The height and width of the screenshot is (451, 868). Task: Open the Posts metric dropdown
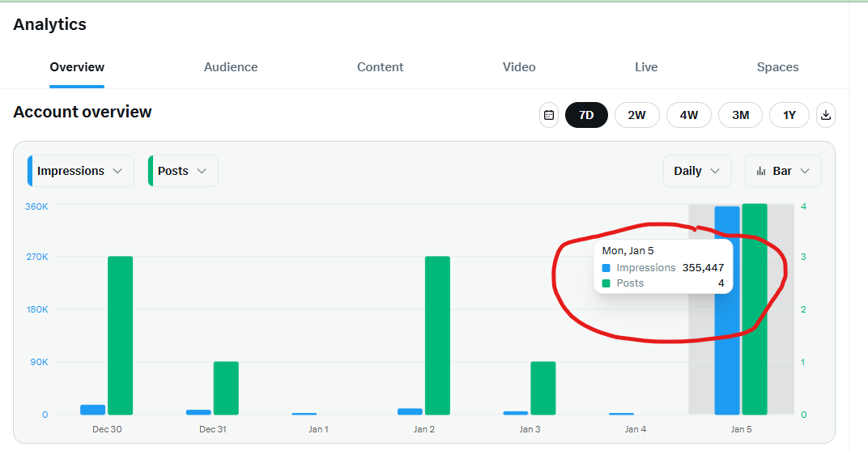pyautogui.click(x=183, y=171)
